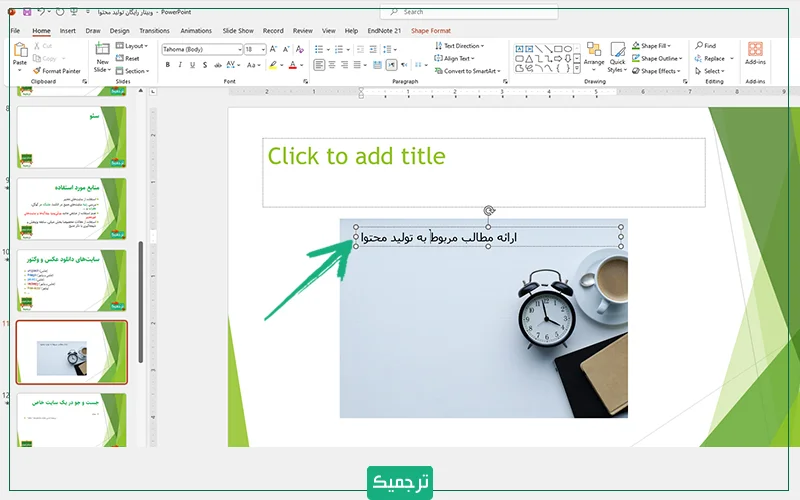Open Quick Styles gallery
This screenshot has height=500, width=800.
pyautogui.click(x=617, y=57)
